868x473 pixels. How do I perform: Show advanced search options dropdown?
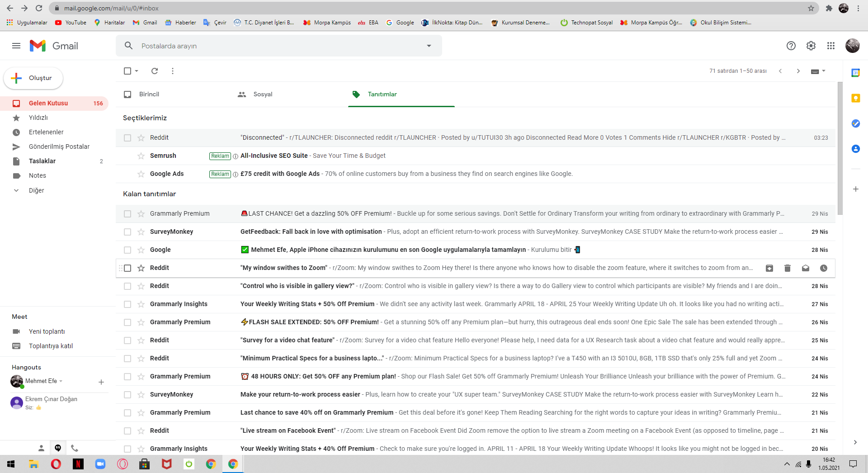tap(429, 46)
